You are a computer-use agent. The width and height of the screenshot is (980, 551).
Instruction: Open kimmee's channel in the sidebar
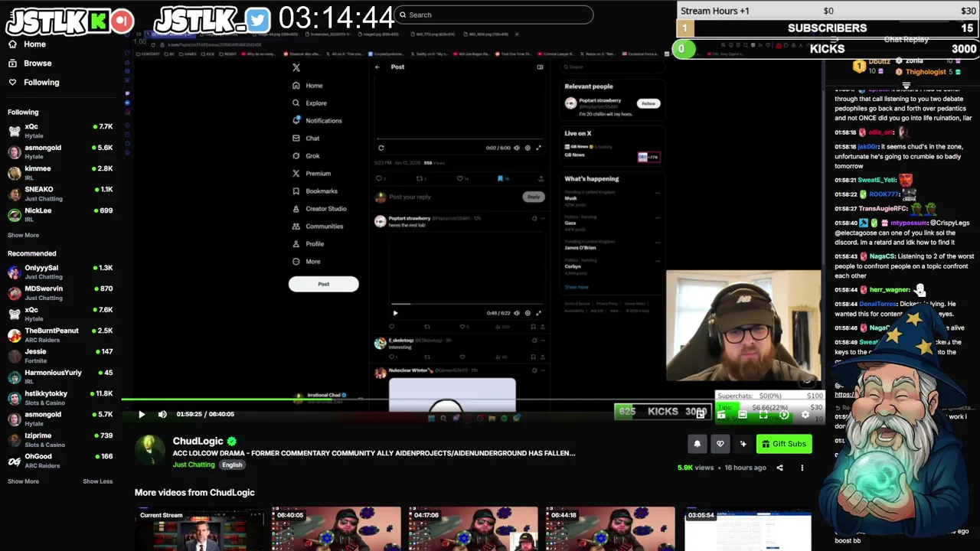60,173
